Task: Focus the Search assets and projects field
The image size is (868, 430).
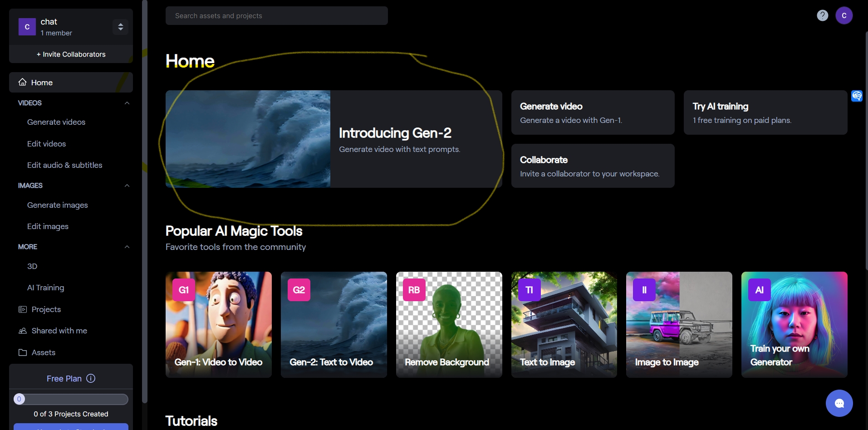Action: click(x=277, y=15)
